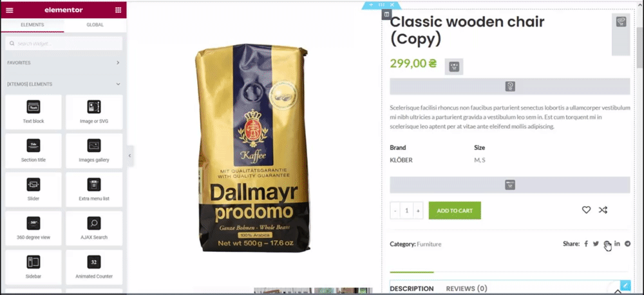
Task: Click the Search Widget input field
Action: tap(64, 43)
